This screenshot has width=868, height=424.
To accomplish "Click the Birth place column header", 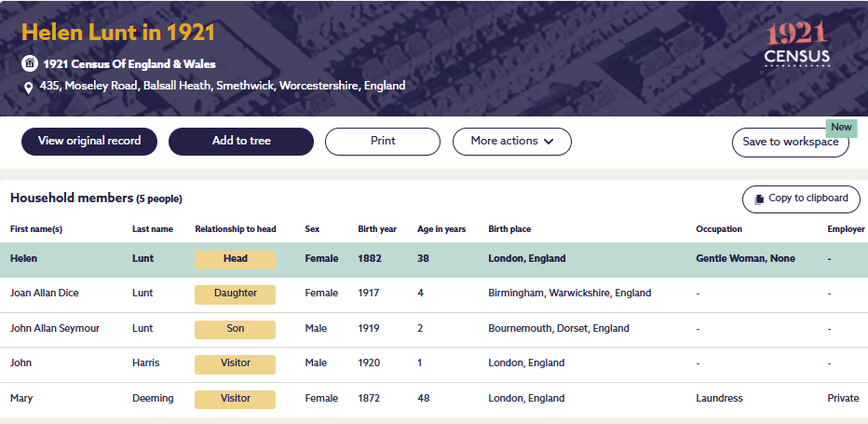I will [509, 229].
